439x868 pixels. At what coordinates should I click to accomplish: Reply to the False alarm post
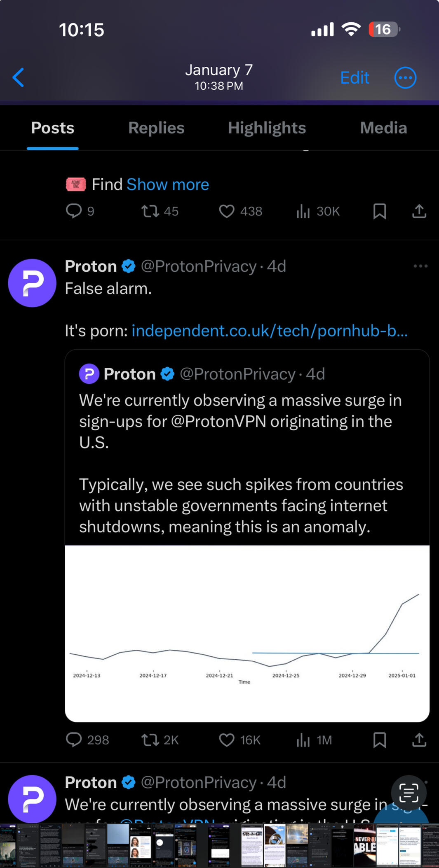74,740
